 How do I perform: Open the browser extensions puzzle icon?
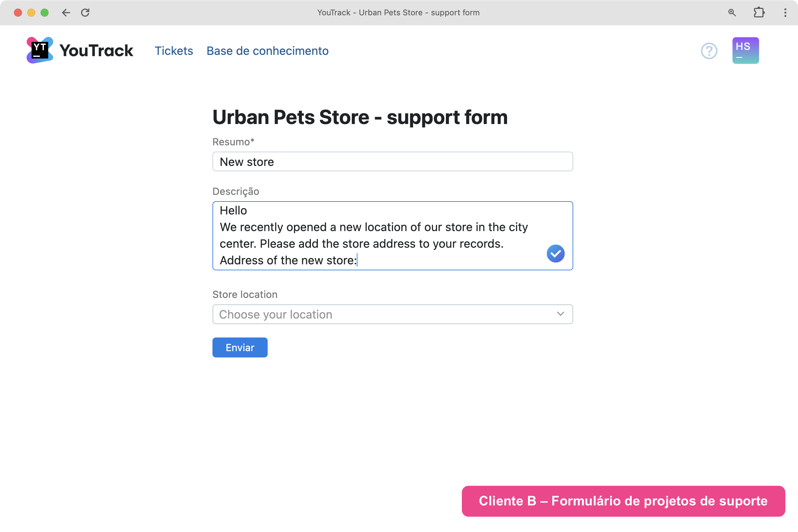(759, 13)
